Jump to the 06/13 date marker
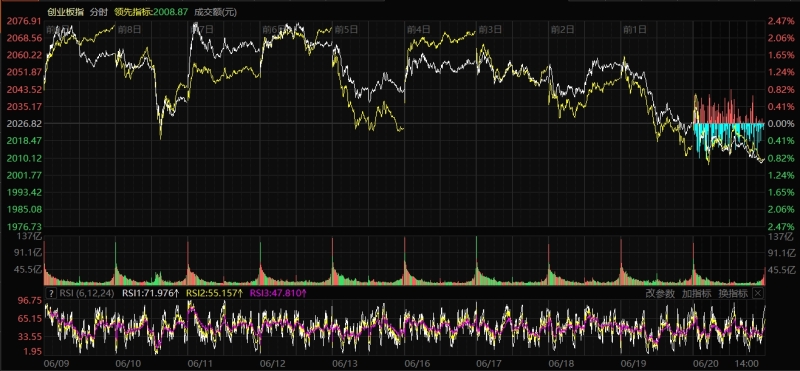This screenshot has width=800, height=371. [x=345, y=363]
